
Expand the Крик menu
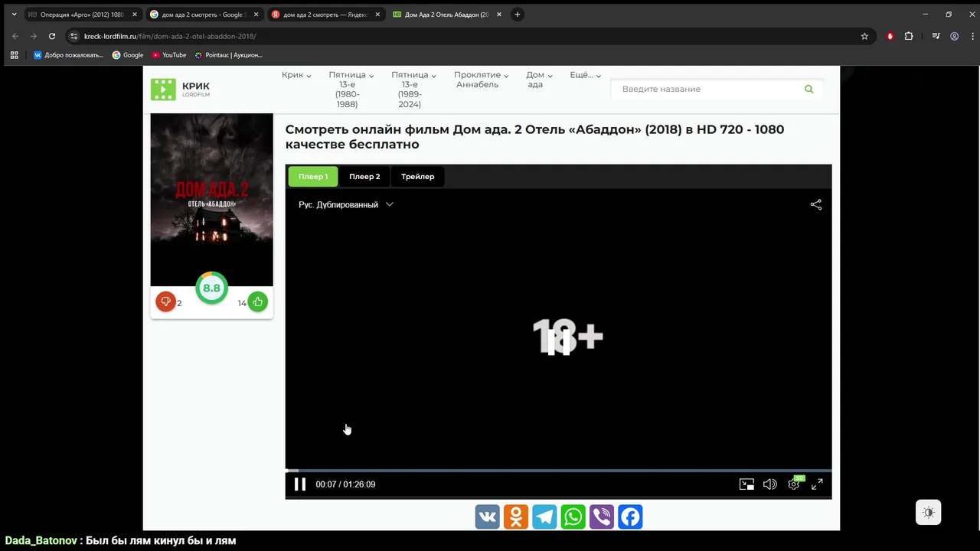[296, 75]
